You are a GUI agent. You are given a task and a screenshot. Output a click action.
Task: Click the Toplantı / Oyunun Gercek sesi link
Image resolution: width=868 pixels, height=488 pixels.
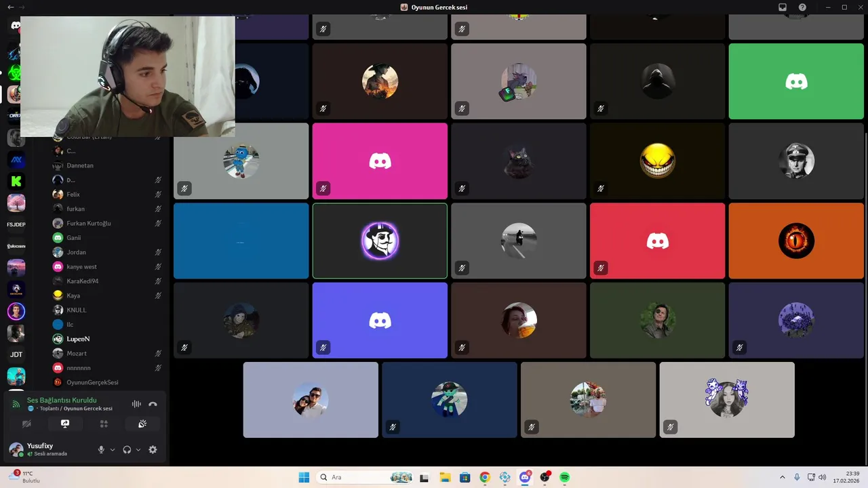click(x=77, y=409)
